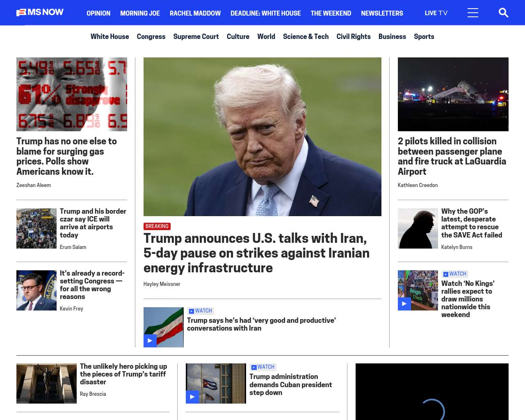Image resolution: width=525 pixels, height=420 pixels.
Task: Click the main Trump portrait photo
Action: pos(262,137)
